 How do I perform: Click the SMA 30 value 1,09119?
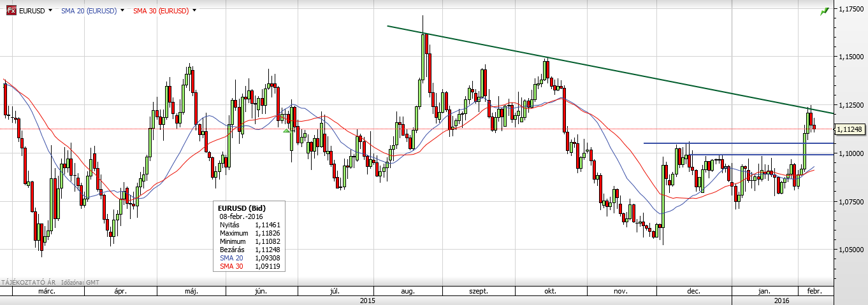click(x=268, y=266)
